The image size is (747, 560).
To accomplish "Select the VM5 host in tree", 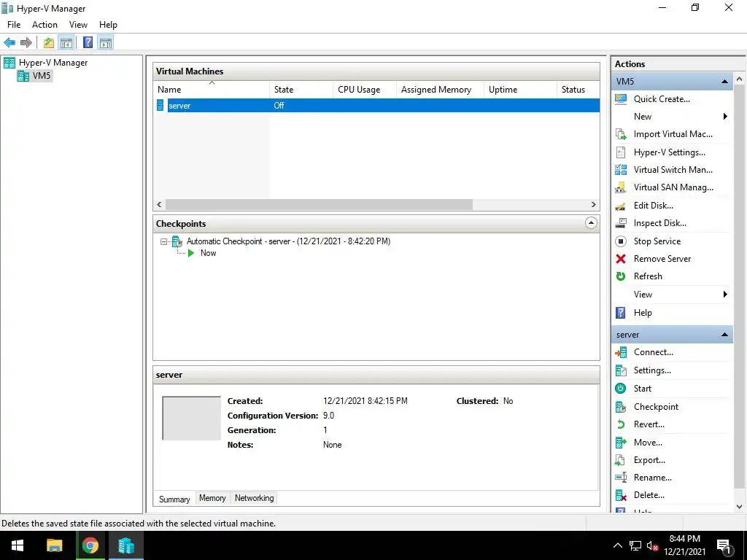I will point(41,76).
